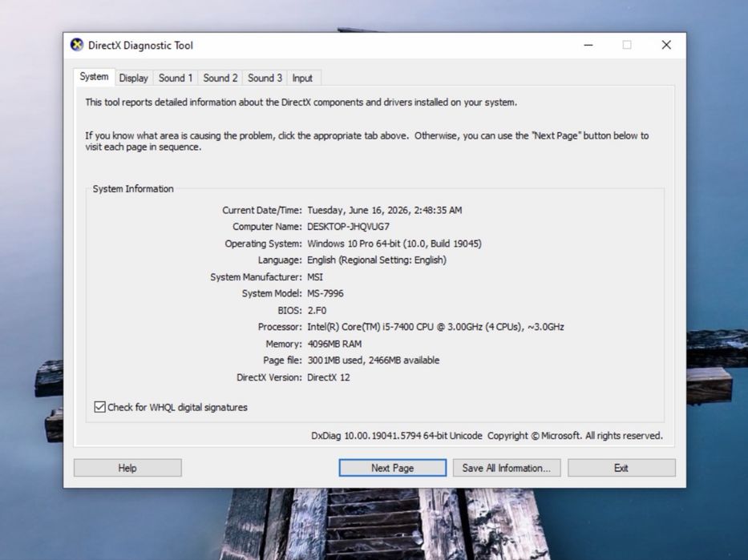Click the Intel Core i5-7400 processor value
This screenshot has height=560, width=748.
click(435, 327)
